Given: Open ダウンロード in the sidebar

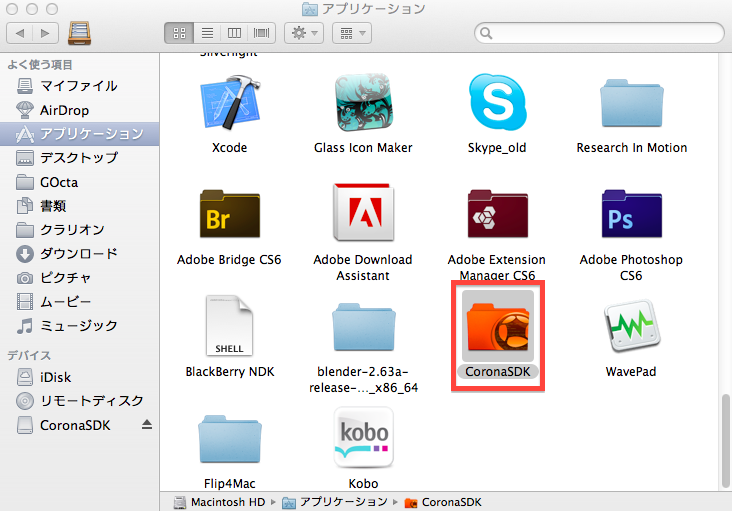Looking at the screenshot, I should click(79, 253).
